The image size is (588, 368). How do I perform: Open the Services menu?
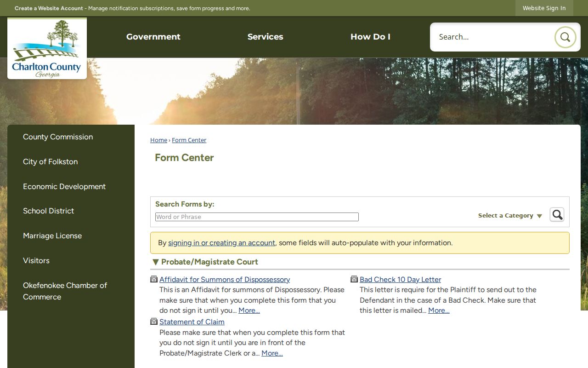[x=266, y=37]
